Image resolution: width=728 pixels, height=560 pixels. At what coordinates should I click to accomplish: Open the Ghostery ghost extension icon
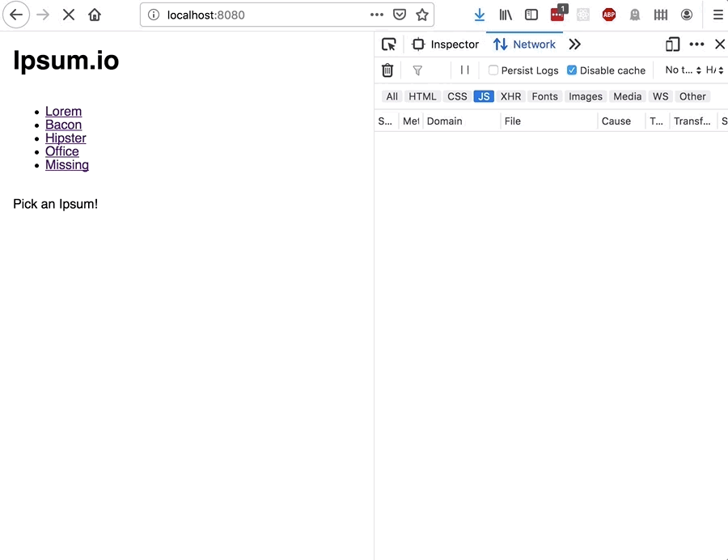(635, 15)
